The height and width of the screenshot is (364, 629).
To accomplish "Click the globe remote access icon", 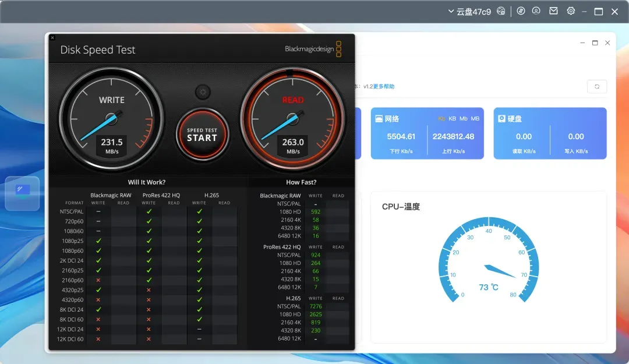I will tap(501, 11).
